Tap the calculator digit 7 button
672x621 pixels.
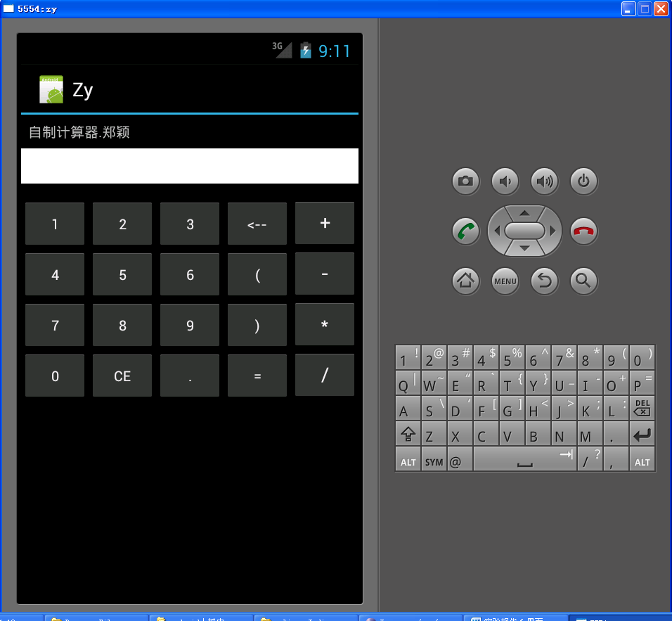pyautogui.click(x=55, y=326)
